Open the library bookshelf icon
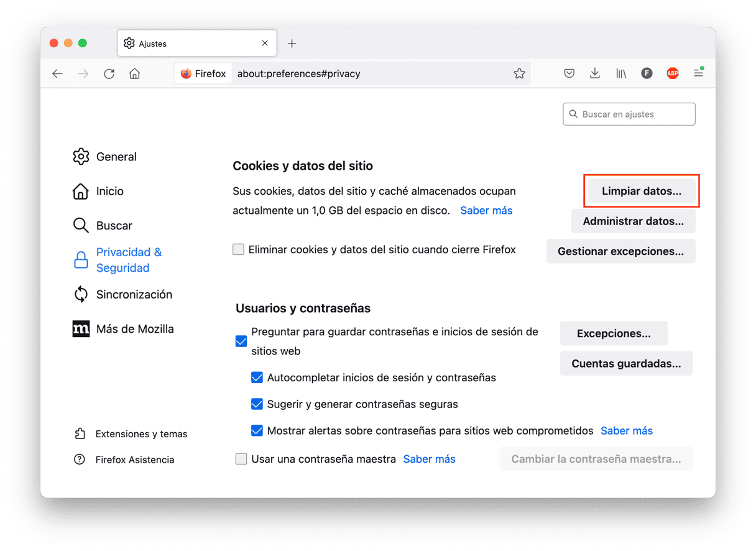The width and height of the screenshot is (756, 551). [621, 73]
